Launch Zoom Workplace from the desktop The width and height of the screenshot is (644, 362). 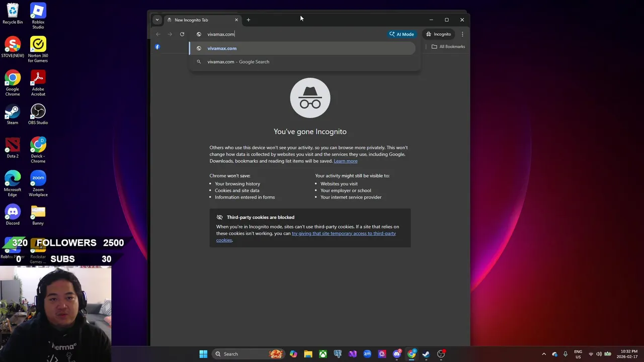[38, 184]
